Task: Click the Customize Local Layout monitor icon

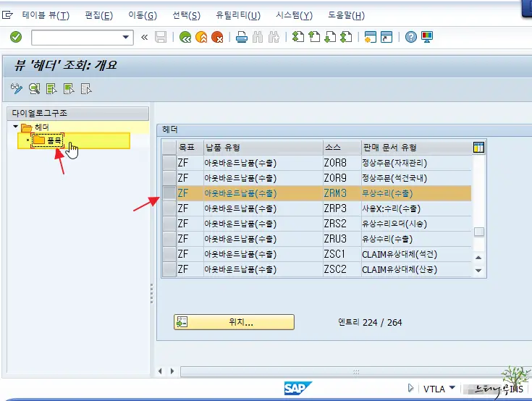Action: [x=427, y=37]
